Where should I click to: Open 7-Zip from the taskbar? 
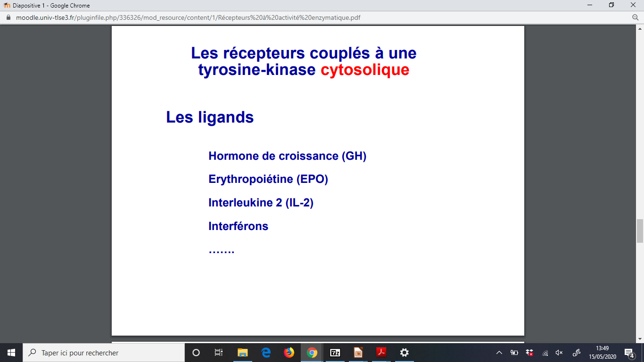[335, 353]
